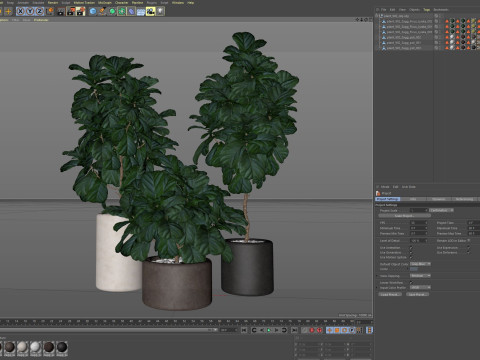This screenshot has height=360, width=480.
Task: Click the Save Preset button
Action: click(417, 294)
